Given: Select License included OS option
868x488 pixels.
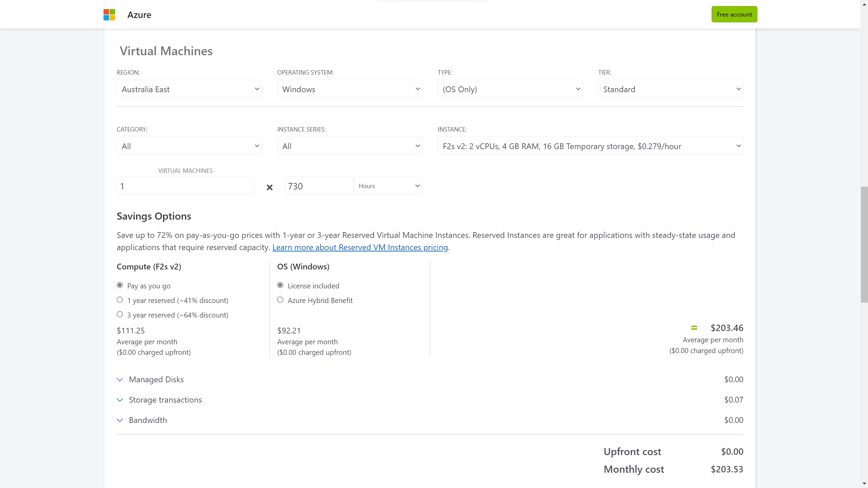Looking at the screenshot, I should click(x=280, y=285).
